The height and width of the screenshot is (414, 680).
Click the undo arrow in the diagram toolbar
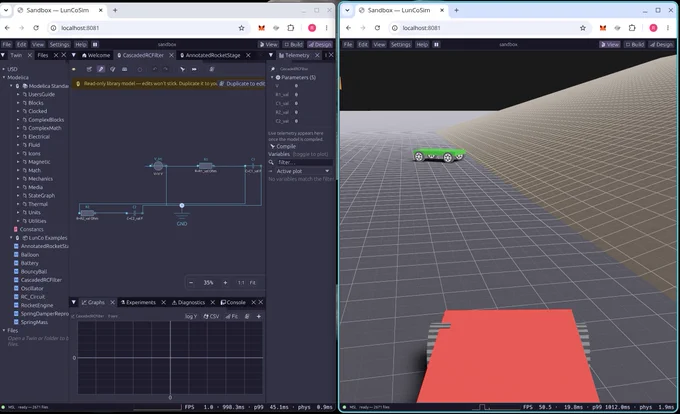point(155,69)
